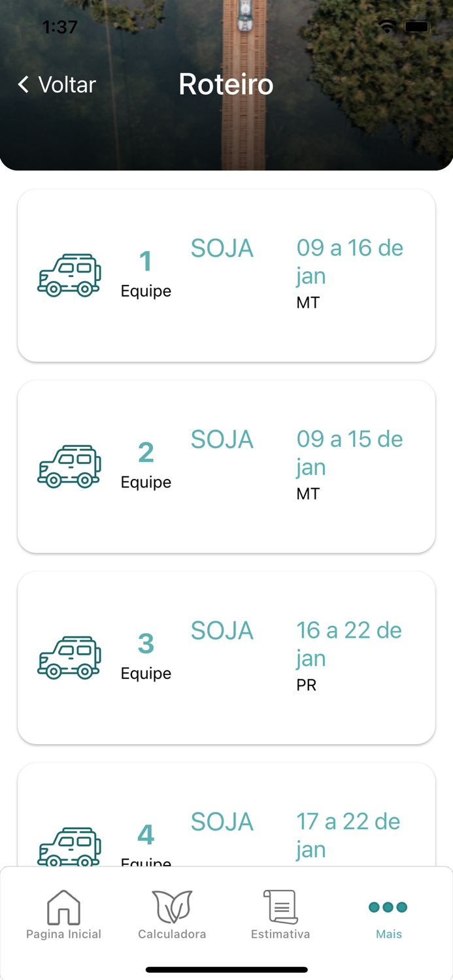This screenshot has width=453, height=980.
Task: Open the Equipe 2 itinerary card
Action: coord(226,465)
